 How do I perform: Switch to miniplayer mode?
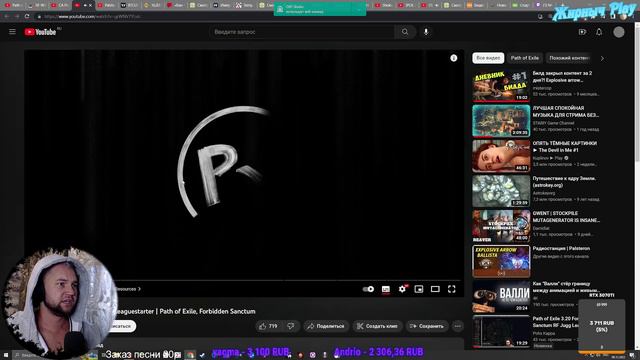419,289
